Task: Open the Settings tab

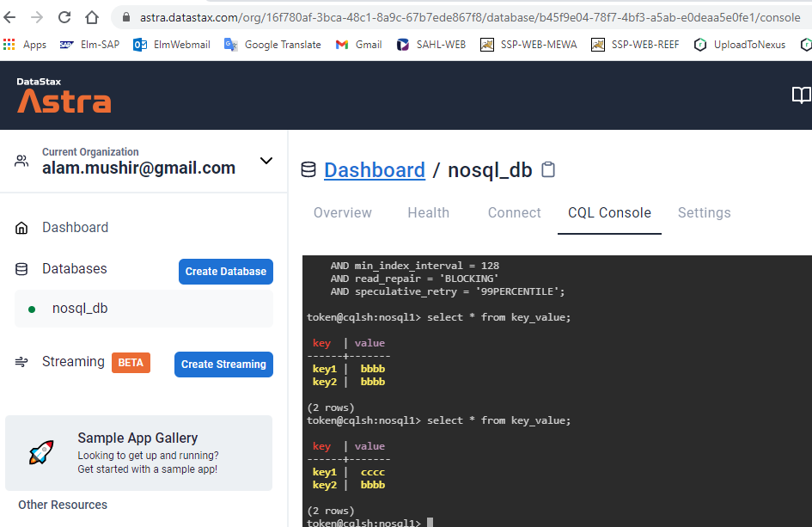Action: pyautogui.click(x=704, y=212)
